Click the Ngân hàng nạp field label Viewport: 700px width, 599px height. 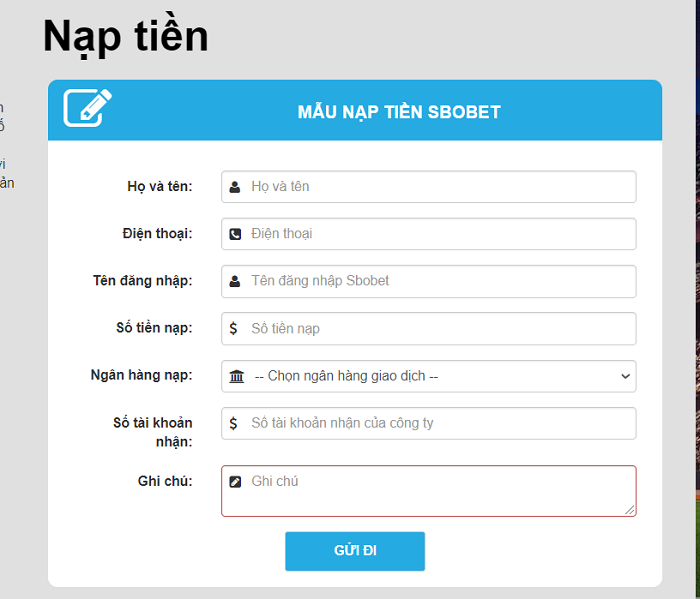pos(142,376)
